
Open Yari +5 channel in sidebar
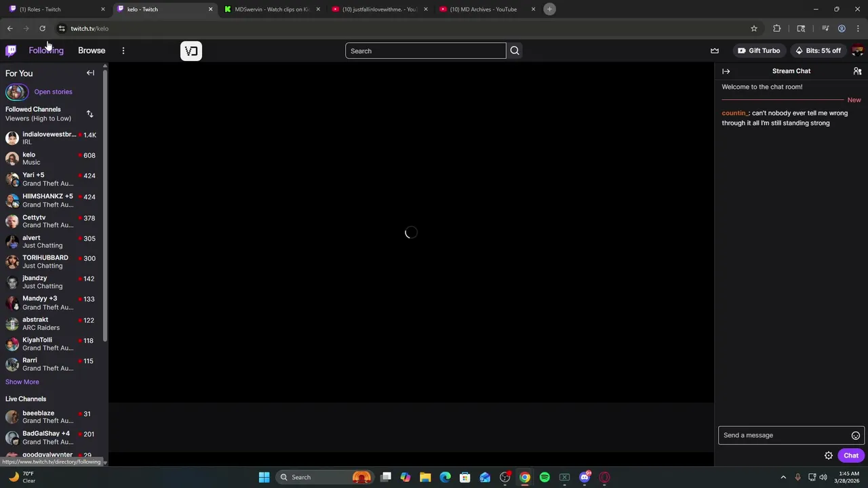click(x=52, y=179)
